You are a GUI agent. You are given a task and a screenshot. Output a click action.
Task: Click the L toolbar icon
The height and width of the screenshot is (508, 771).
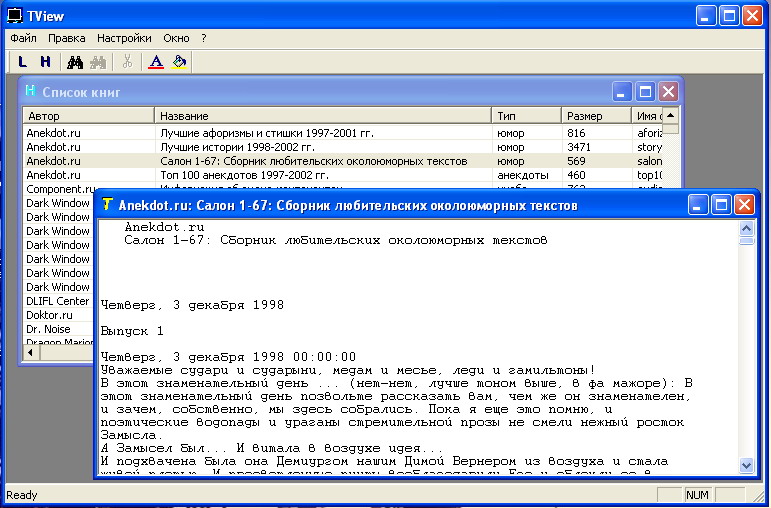click(22, 62)
